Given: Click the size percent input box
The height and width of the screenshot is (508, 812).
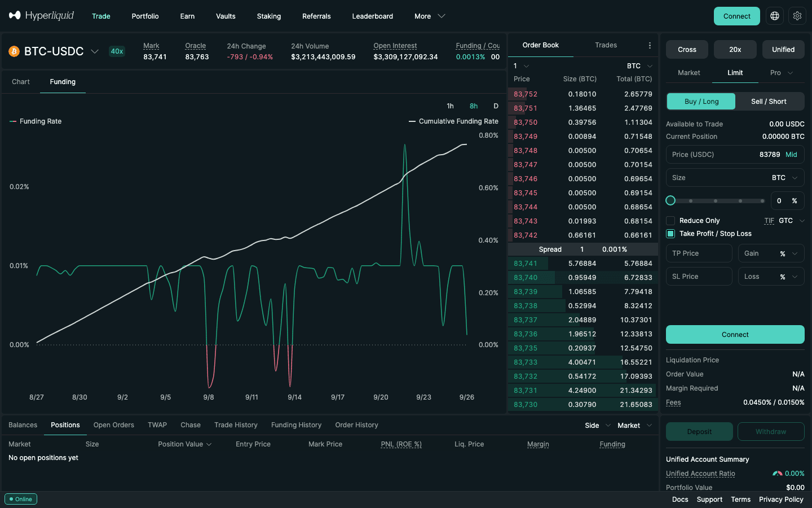Looking at the screenshot, I should click(787, 201).
